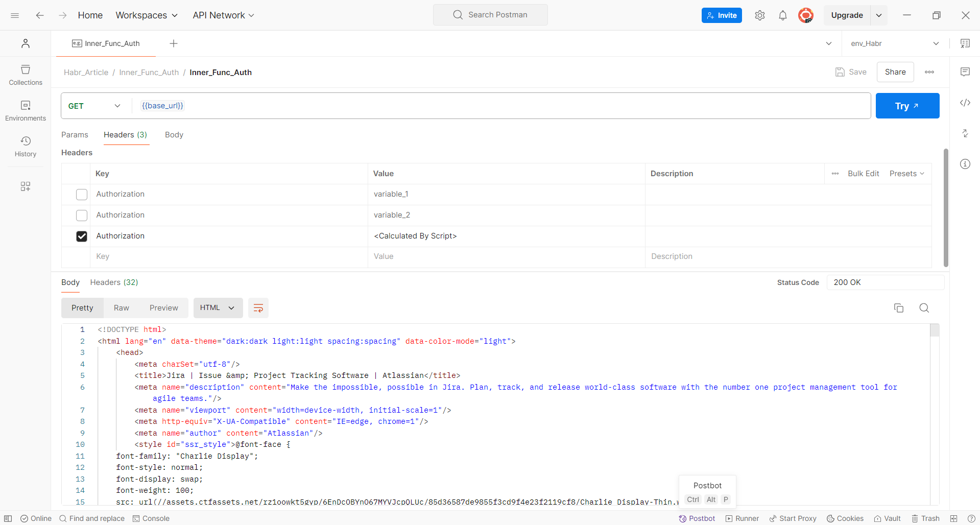The image size is (980, 525).
Task: Click the headers pane vertical scrollbar
Action: (x=946, y=207)
